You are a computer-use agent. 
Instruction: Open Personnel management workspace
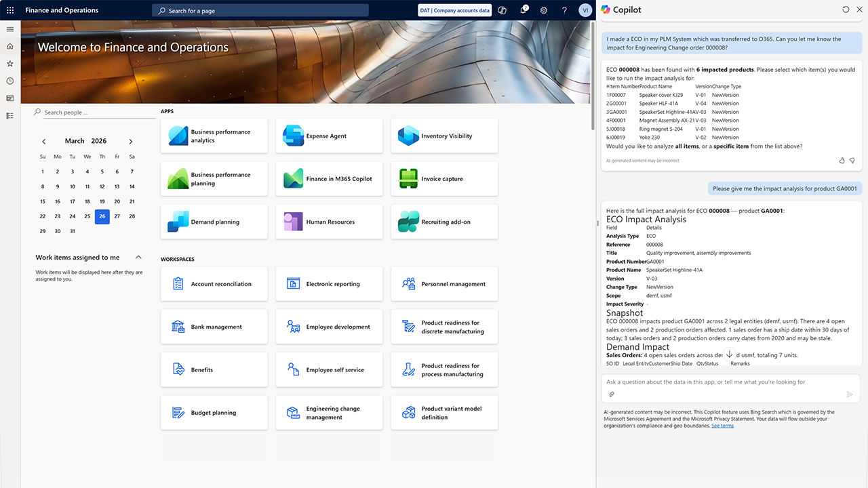point(445,284)
